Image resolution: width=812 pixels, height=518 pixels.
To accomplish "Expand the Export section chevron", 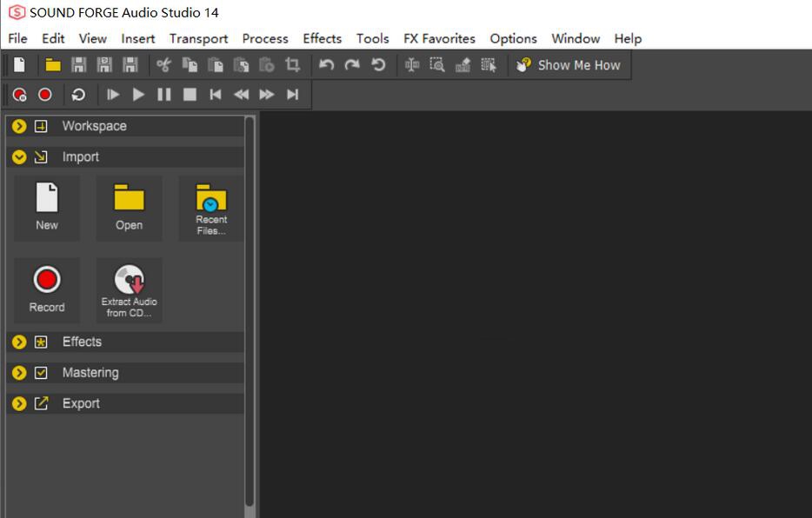I will pos(19,403).
